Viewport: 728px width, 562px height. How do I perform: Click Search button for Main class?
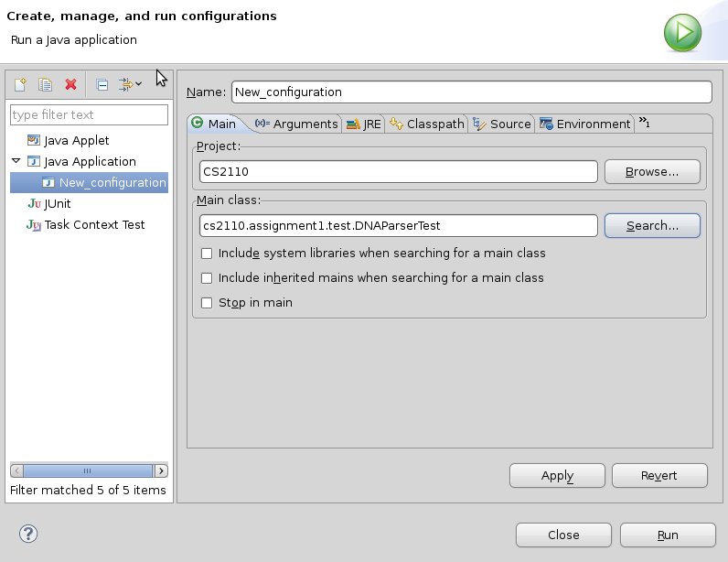[652, 225]
